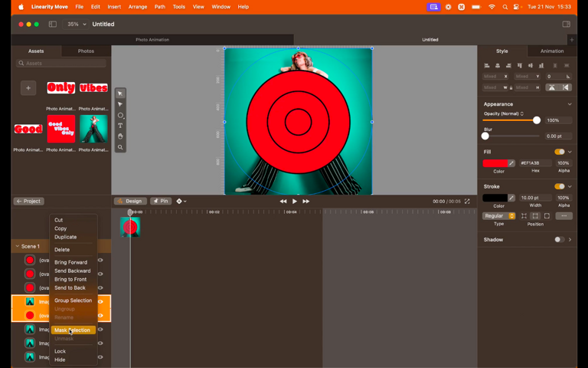Align selected objects to right edge
The width and height of the screenshot is (588, 368).
coord(508,65)
